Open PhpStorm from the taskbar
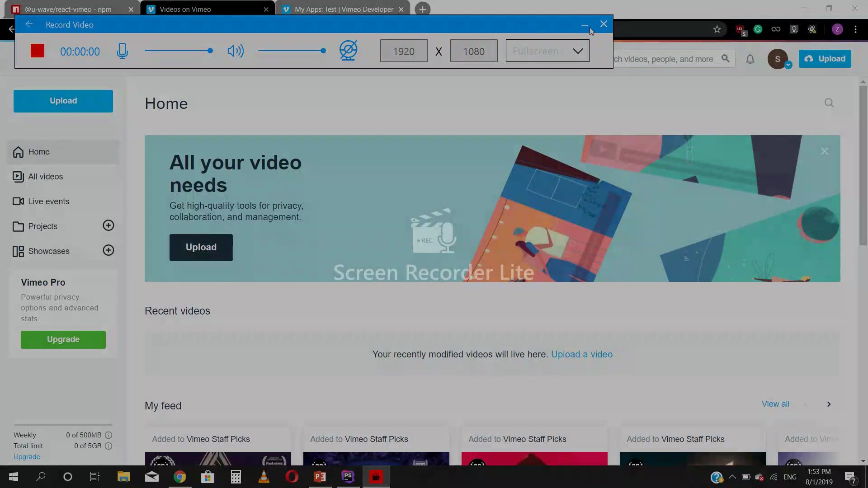This screenshot has width=868, height=488. pyautogui.click(x=348, y=477)
